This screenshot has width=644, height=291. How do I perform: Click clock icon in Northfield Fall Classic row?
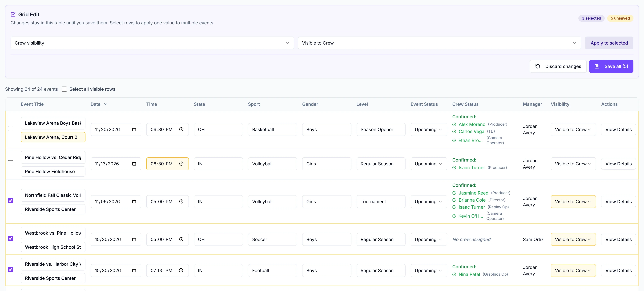[181, 201]
